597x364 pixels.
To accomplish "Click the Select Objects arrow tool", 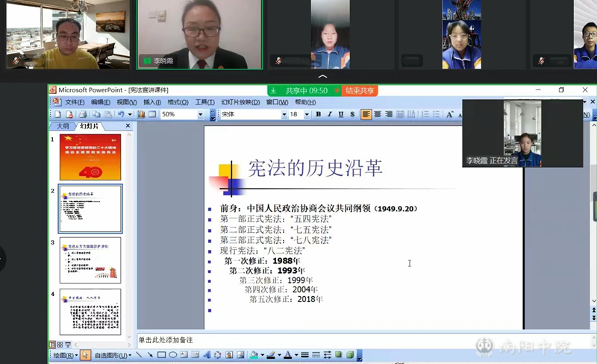I will pos(85,355).
